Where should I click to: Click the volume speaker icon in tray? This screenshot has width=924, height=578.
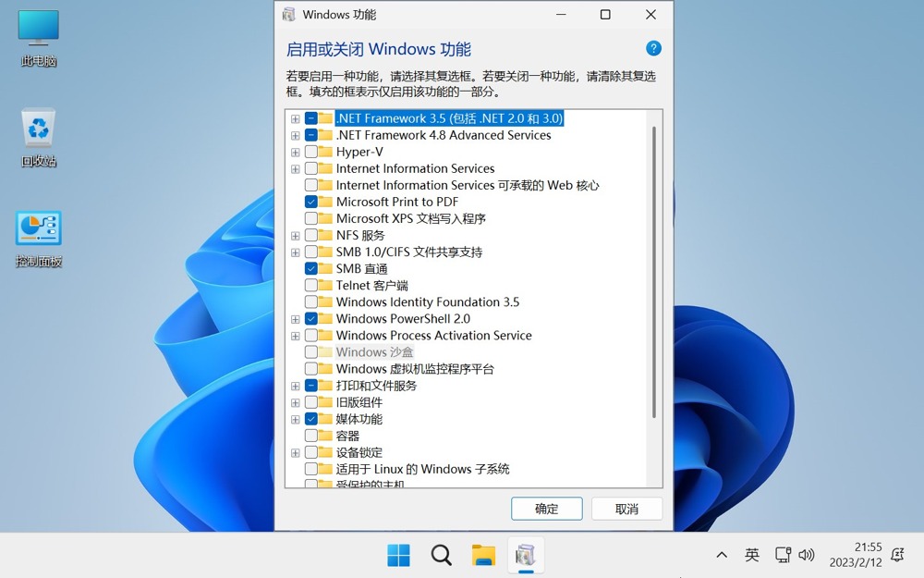pyautogui.click(x=807, y=555)
